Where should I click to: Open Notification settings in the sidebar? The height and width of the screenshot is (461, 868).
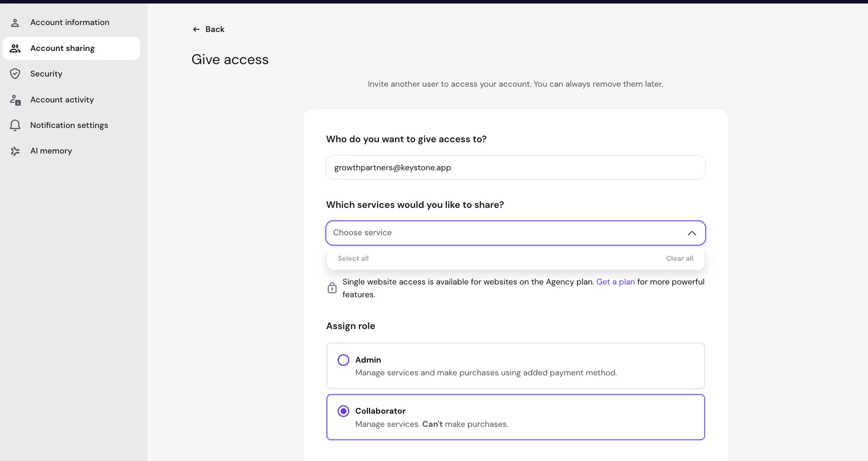coord(71,125)
